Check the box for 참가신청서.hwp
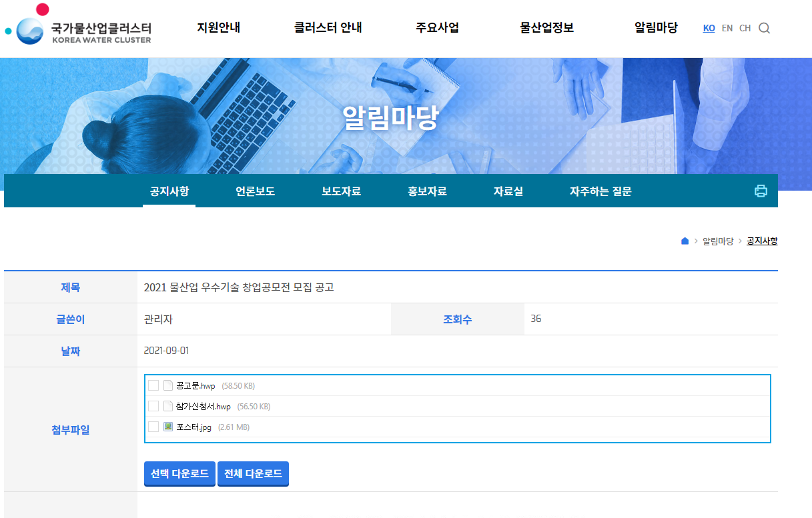The image size is (812, 518). [x=153, y=406]
